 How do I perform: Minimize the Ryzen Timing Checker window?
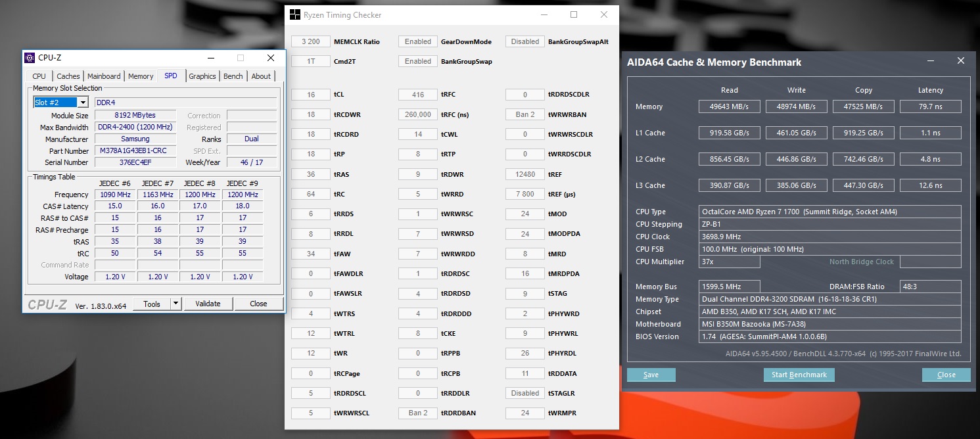(x=544, y=14)
